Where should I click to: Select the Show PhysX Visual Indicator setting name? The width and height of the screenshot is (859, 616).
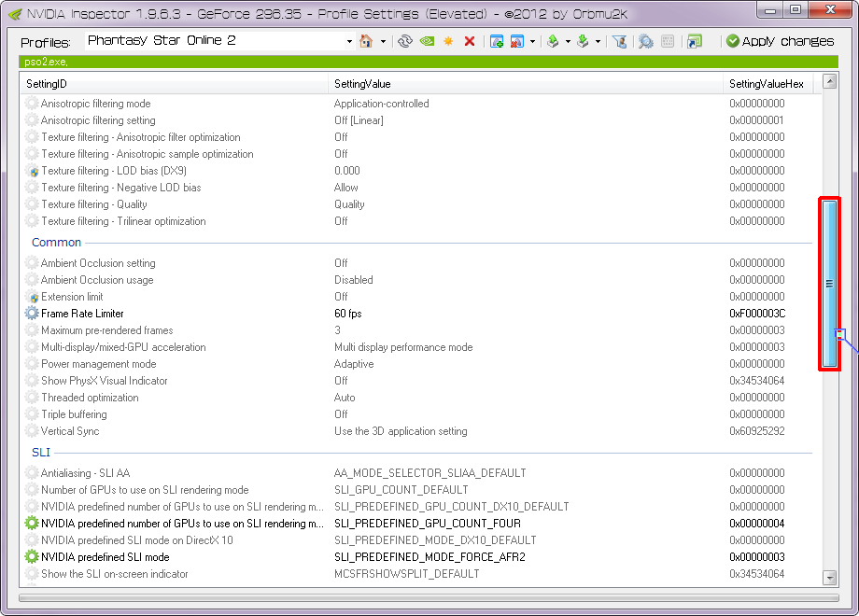(105, 381)
